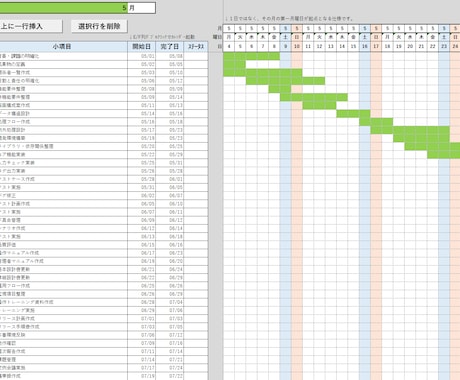Select the 完了日 column header

coord(169,46)
